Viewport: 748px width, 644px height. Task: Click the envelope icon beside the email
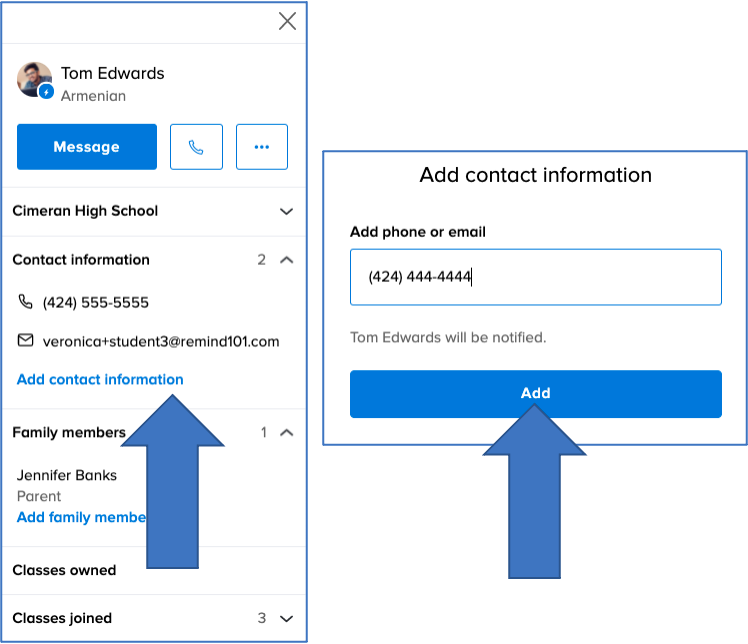point(26,341)
